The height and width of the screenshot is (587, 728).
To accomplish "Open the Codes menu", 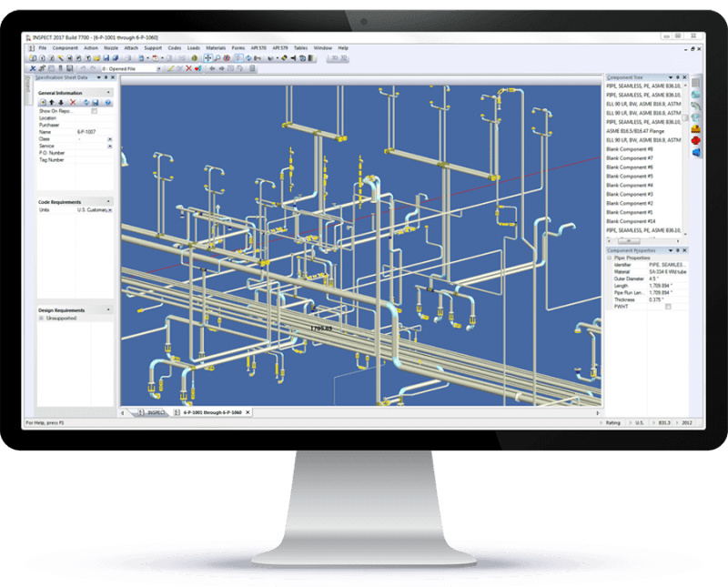I will click(175, 48).
